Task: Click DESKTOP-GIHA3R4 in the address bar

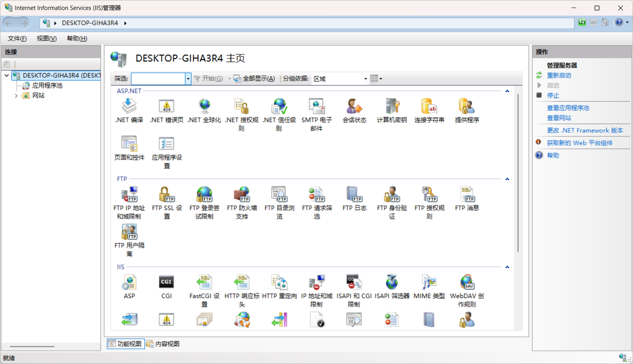Action: tap(90, 23)
